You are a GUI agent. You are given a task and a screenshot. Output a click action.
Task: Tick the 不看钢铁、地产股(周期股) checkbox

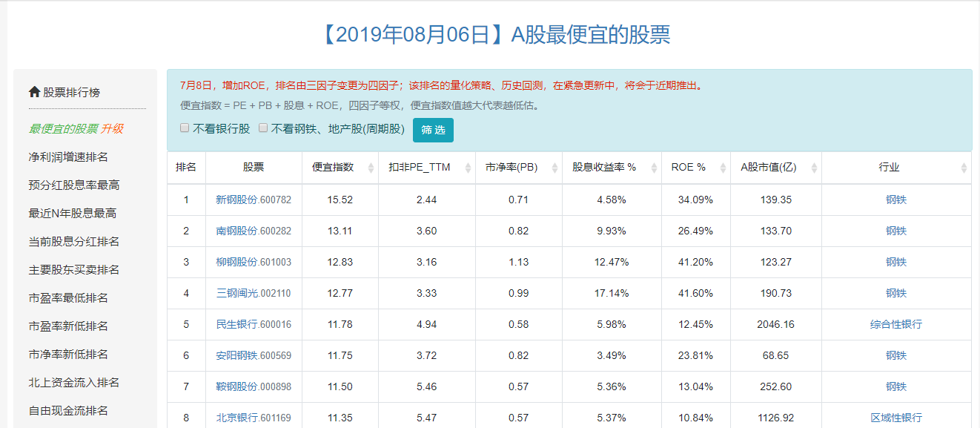262,128
